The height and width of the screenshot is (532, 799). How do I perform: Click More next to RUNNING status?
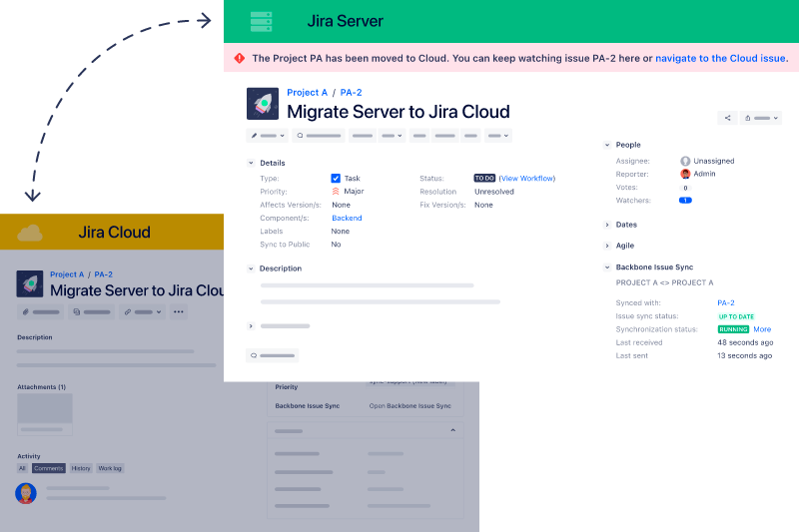(x=762, y=329)
